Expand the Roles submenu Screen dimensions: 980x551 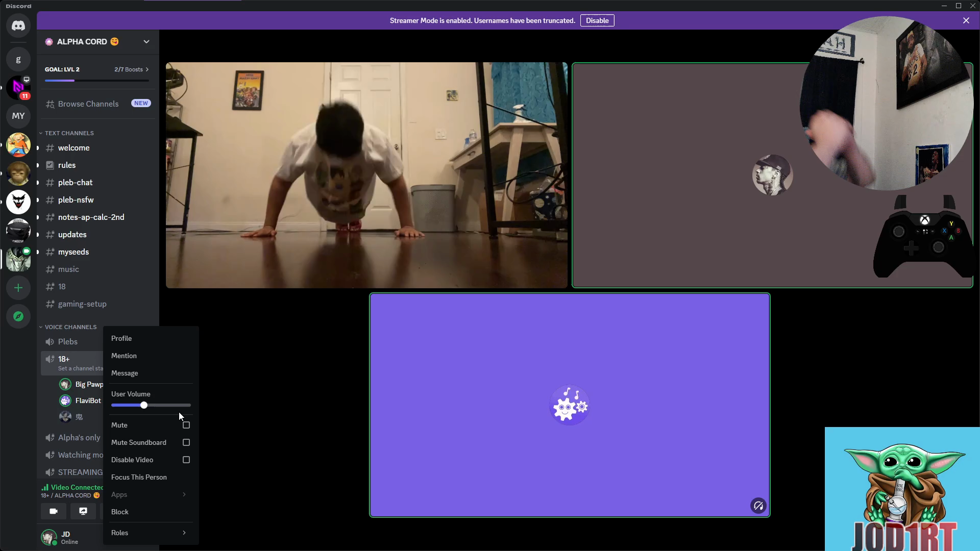tap(150, 533)
